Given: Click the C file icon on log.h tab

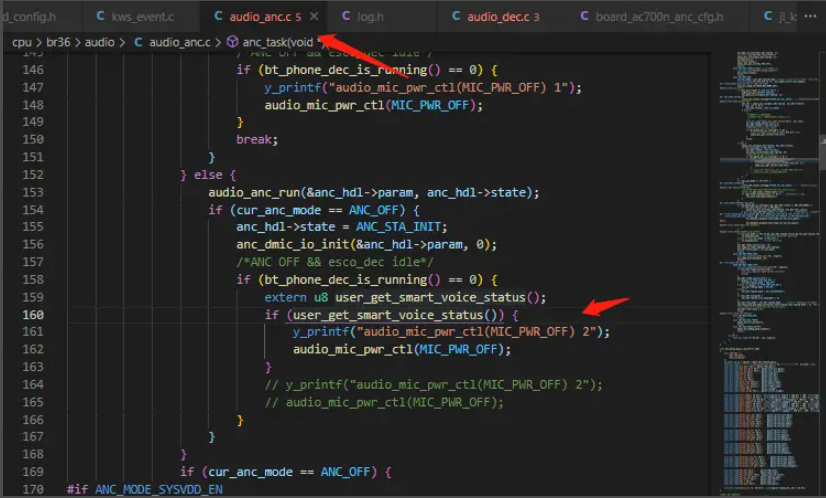Looking at the screenshot, I should point(346,16).
